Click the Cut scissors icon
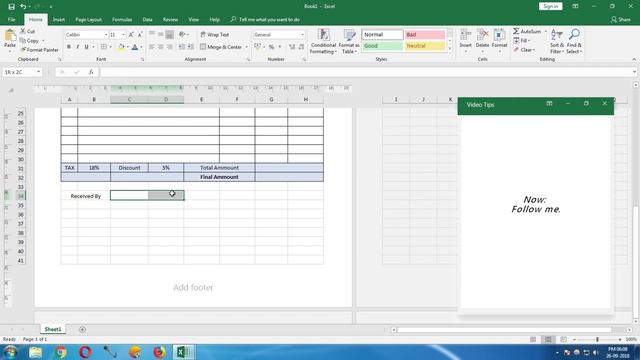Image resolution: width=640 pixels, height=360 pixels. click(x=23, y=31)
